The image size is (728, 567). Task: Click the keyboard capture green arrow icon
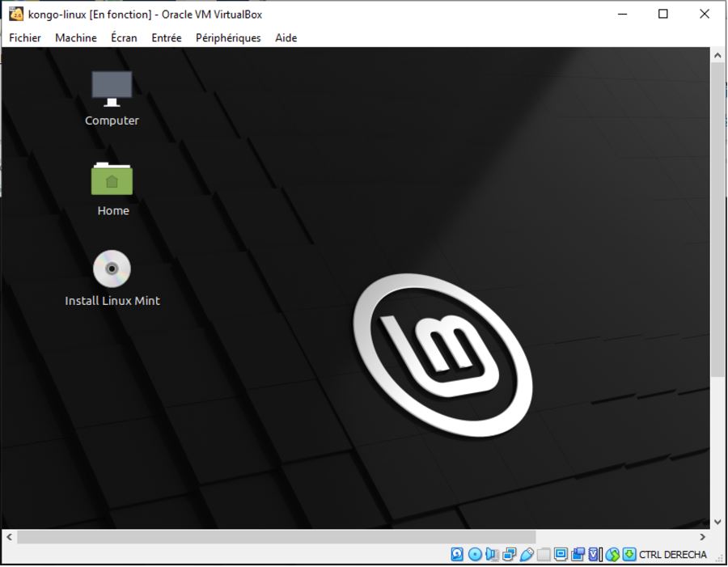[x=629, y=555]
